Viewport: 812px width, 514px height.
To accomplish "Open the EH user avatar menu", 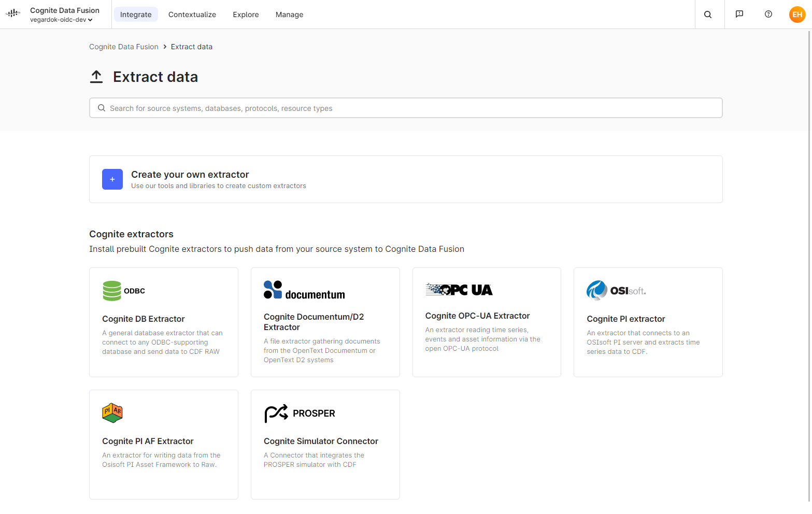I will click(797, 15).
